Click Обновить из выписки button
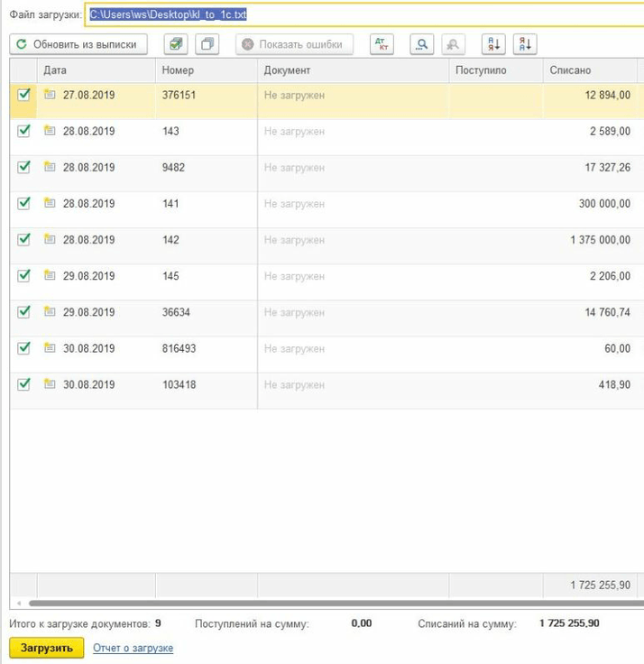This screenshot has width=644, height=664. (78, 44)
